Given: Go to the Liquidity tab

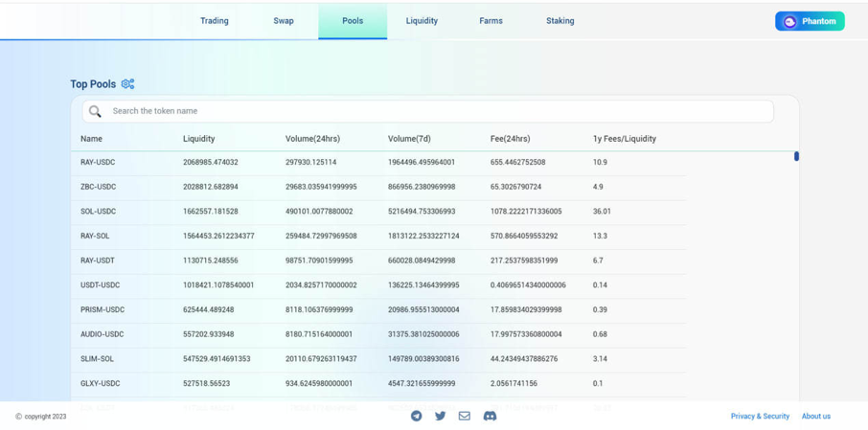Looking at the screenshot, I should 422,21.
